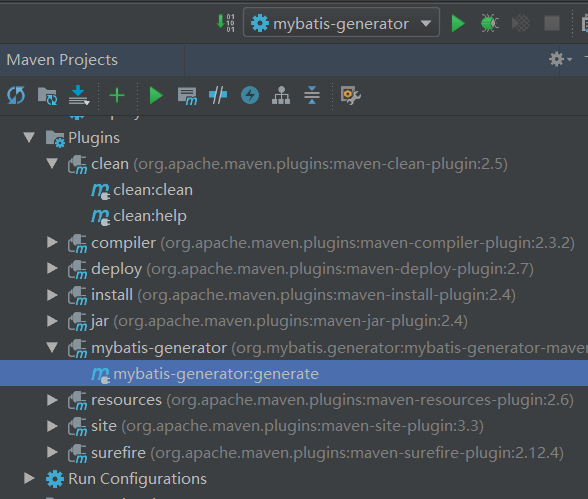
Task: Click the clean:clean goal icon
Action: [x=100, y=191]
